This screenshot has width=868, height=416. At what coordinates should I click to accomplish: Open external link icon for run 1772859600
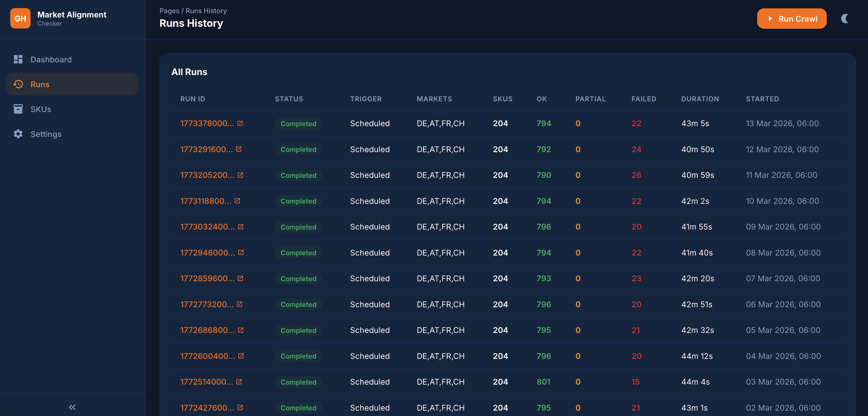[x=240, y=278]
